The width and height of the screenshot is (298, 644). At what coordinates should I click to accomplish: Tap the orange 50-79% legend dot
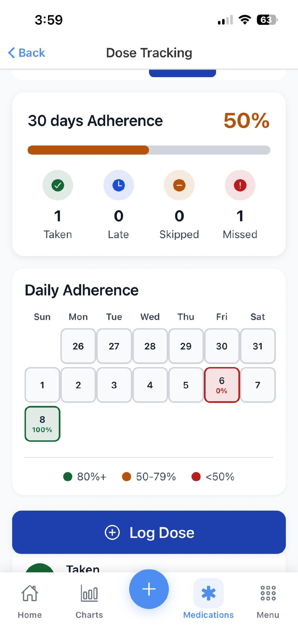tap(126, 477)
